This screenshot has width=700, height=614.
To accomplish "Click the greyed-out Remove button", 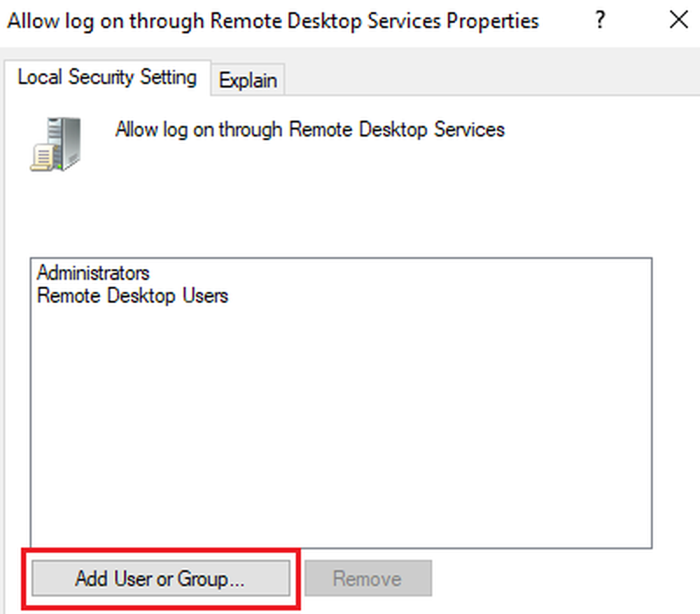I will click(x=368, y=579).
